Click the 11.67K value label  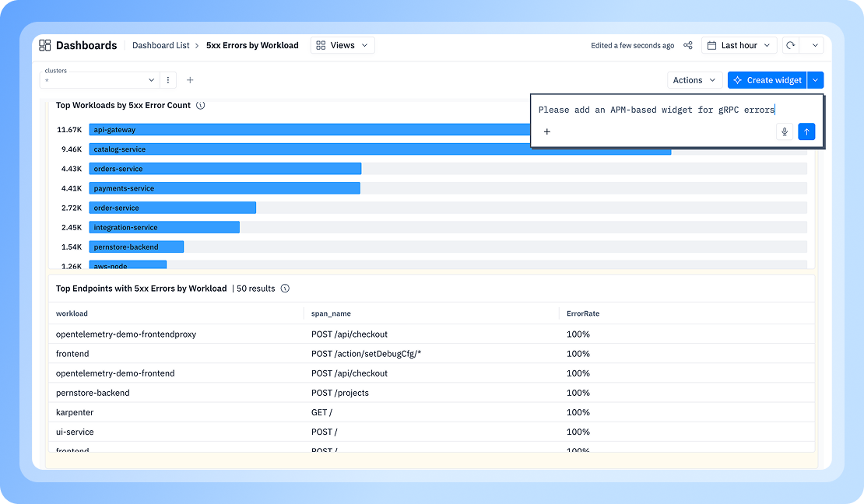click(69, 130)
